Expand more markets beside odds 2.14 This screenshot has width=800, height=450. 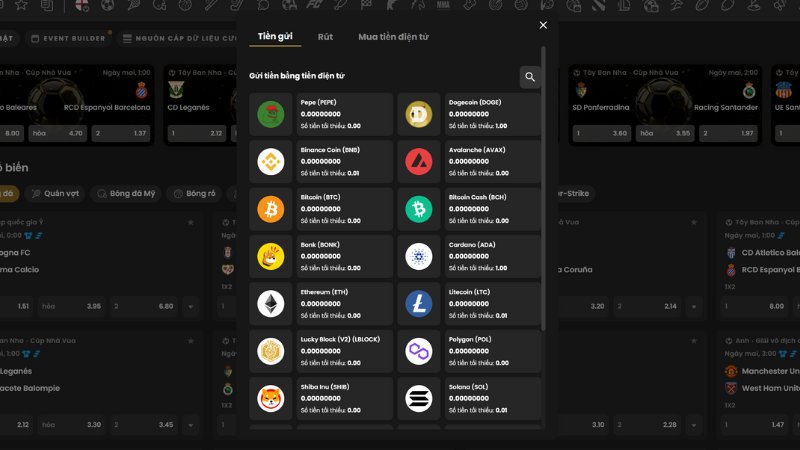pyautogui.click(x=694, y=307)
